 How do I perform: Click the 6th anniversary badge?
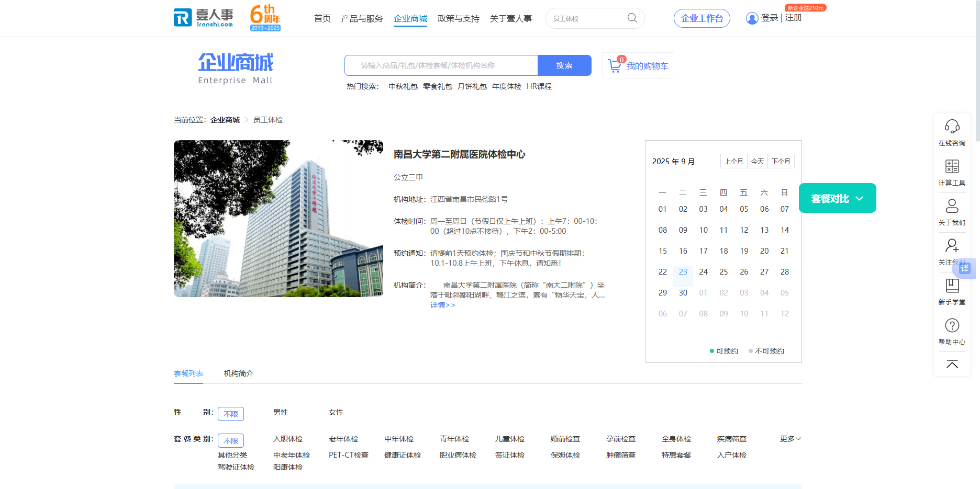[x=265, y=18]
